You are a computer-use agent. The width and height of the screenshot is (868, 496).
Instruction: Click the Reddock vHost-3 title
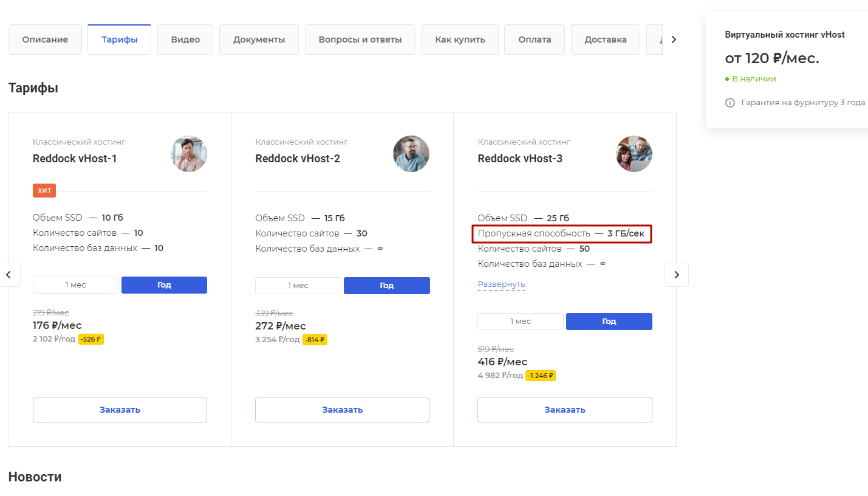pyautogui.click(x=520, y=159)
